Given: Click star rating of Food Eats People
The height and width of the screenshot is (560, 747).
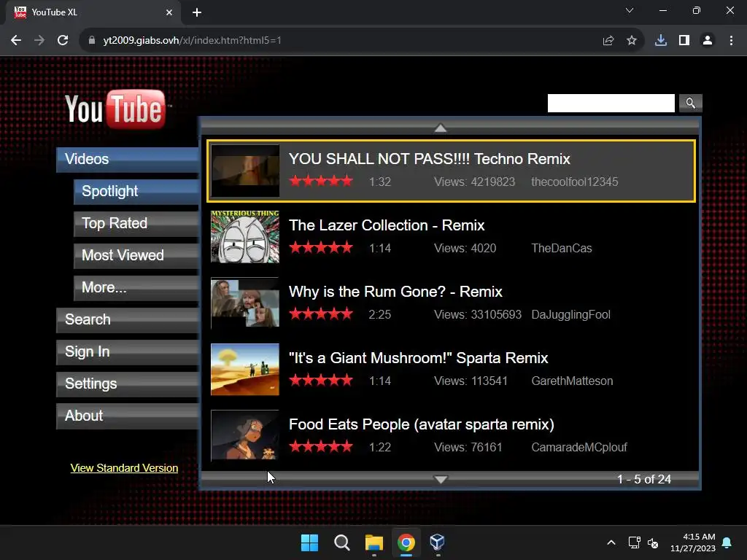Looking at the screenshot, I should coord(321,447).
